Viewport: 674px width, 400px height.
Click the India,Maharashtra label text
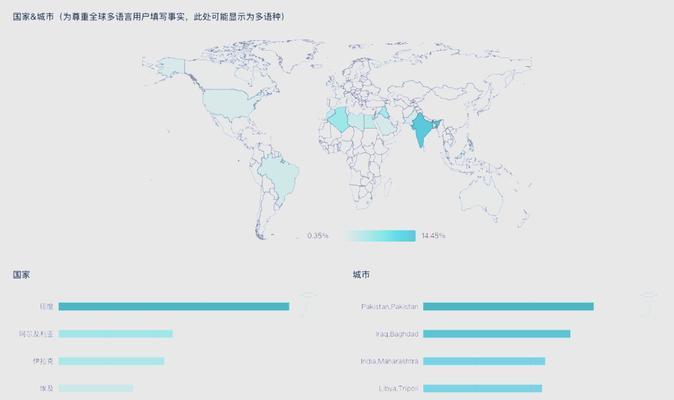(389, 361)
